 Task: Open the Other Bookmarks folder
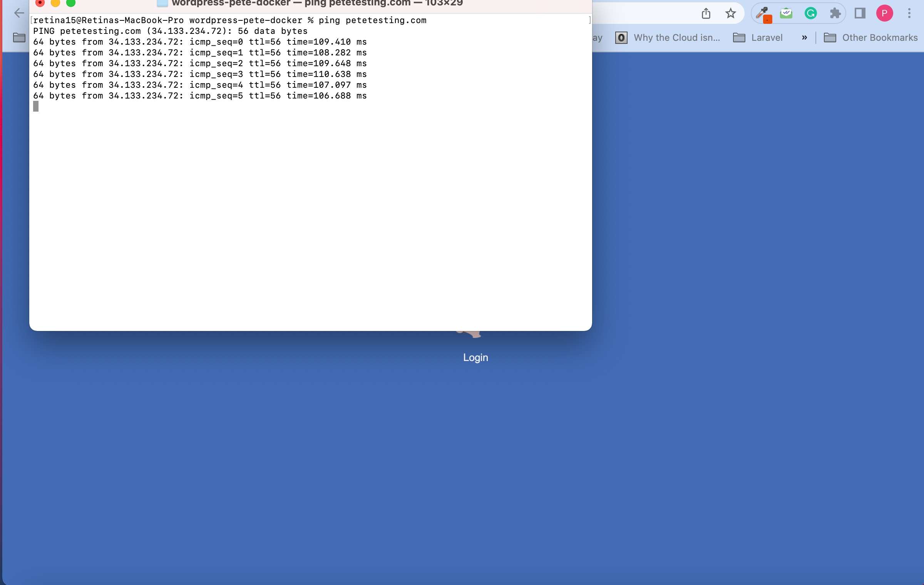click(x=871, y=38)
